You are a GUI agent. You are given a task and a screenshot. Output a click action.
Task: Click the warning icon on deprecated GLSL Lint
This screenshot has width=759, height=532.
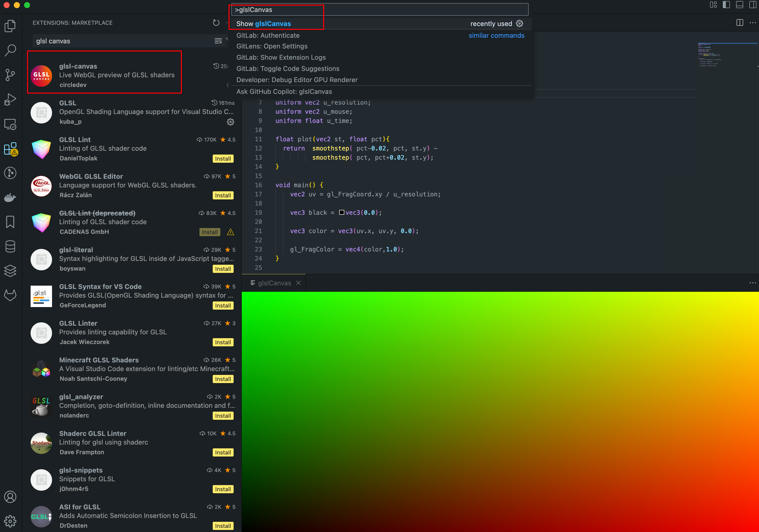tap(230, 232)
